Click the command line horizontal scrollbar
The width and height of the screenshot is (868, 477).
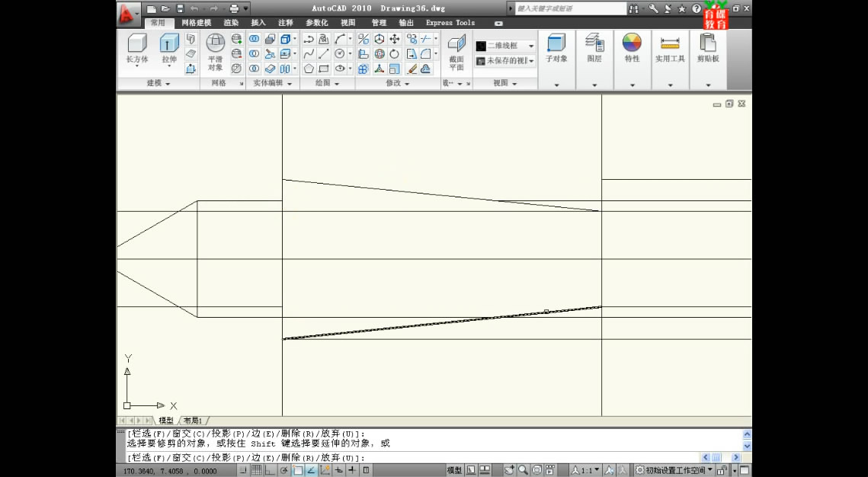pos(722,458)
